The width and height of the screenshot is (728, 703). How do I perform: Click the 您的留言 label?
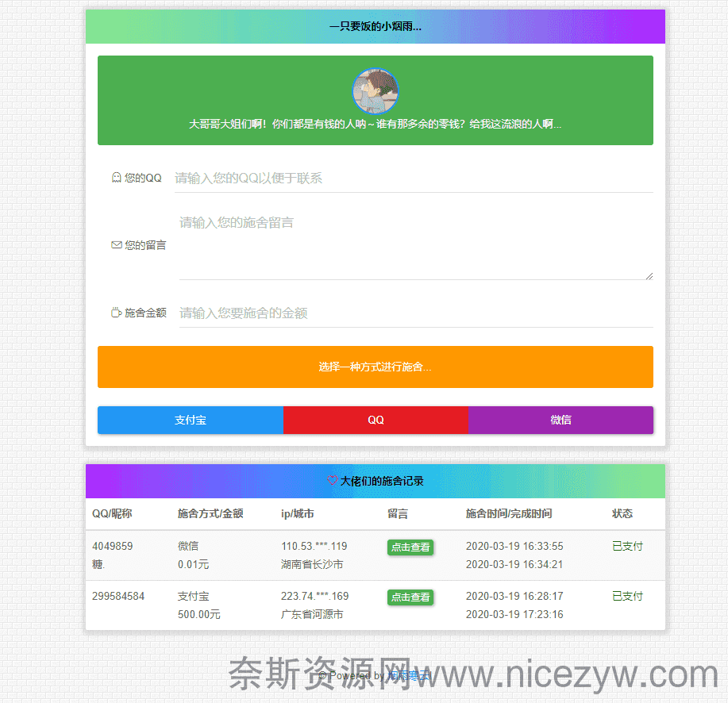(x=145, y=245)
